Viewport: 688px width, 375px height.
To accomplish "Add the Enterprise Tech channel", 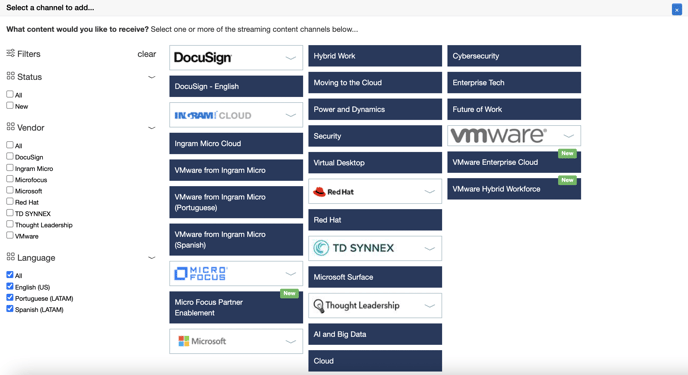I will click(514, 82).
